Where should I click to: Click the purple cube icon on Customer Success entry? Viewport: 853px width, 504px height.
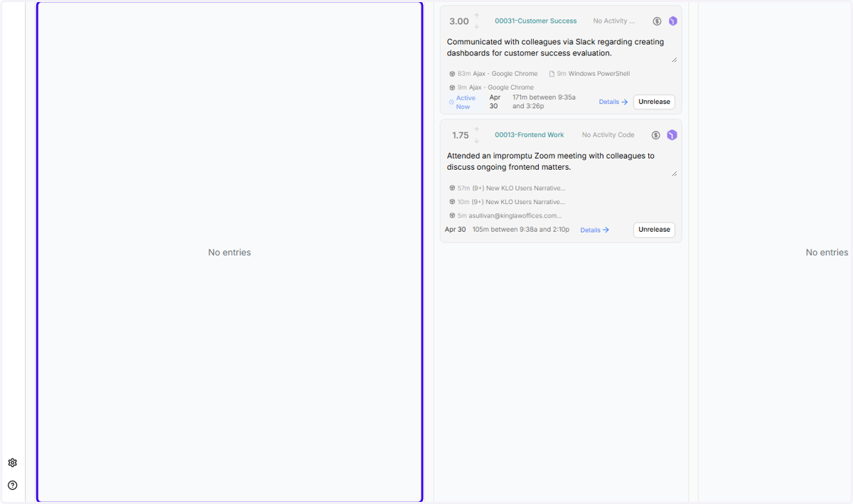(672, 21)
